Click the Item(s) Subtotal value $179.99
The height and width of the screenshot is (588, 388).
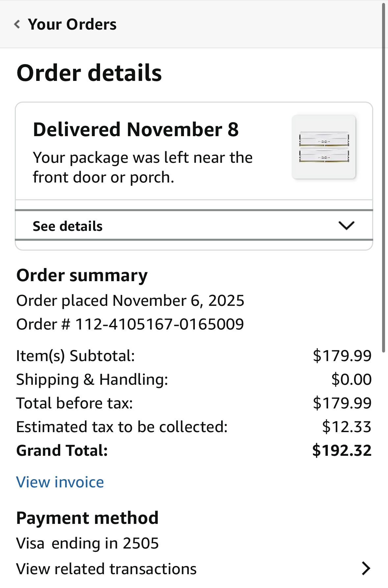tap(342, 355)
